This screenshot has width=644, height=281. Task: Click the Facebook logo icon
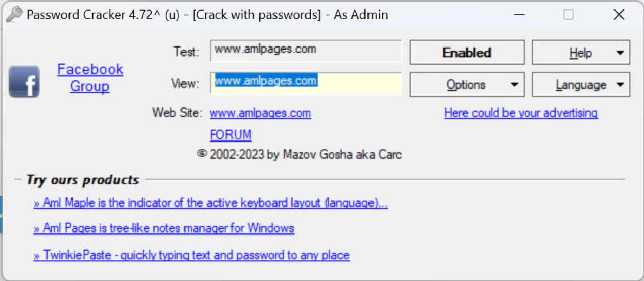coord(24,81)
